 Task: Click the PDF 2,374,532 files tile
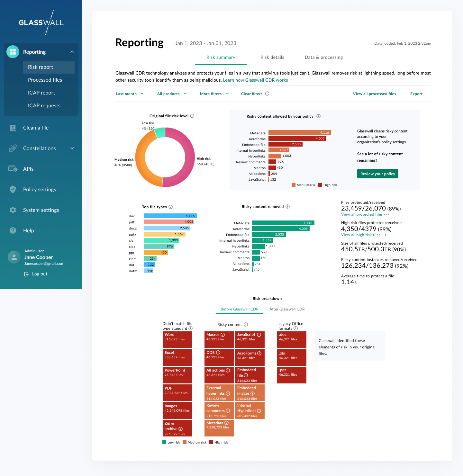(177, 392)
